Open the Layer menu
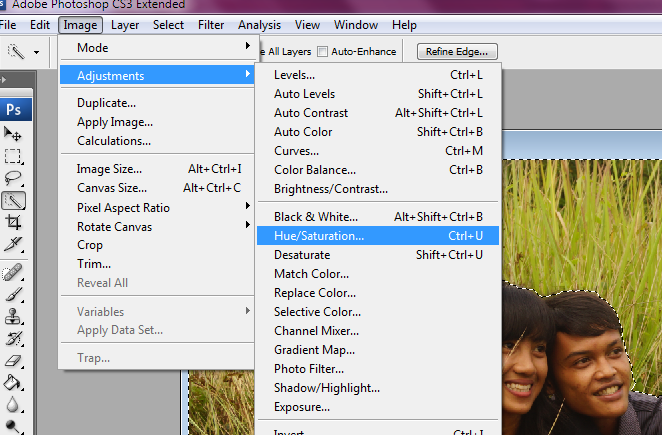 point(125,25)
